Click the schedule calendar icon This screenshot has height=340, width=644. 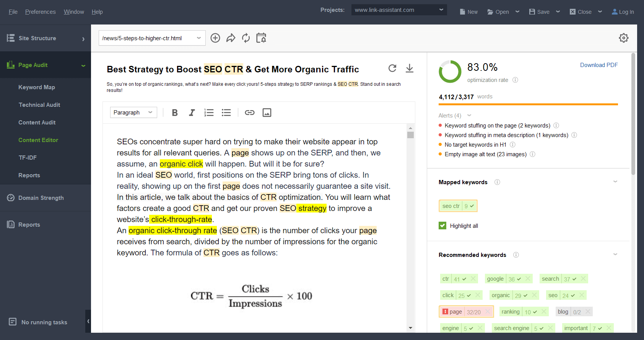[261, 38]
